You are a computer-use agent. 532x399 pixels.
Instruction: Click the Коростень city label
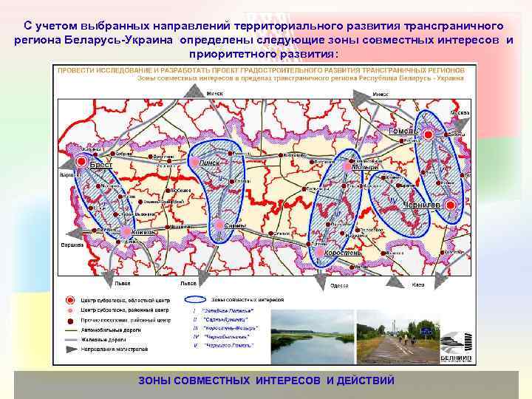[x=343, y=253]
